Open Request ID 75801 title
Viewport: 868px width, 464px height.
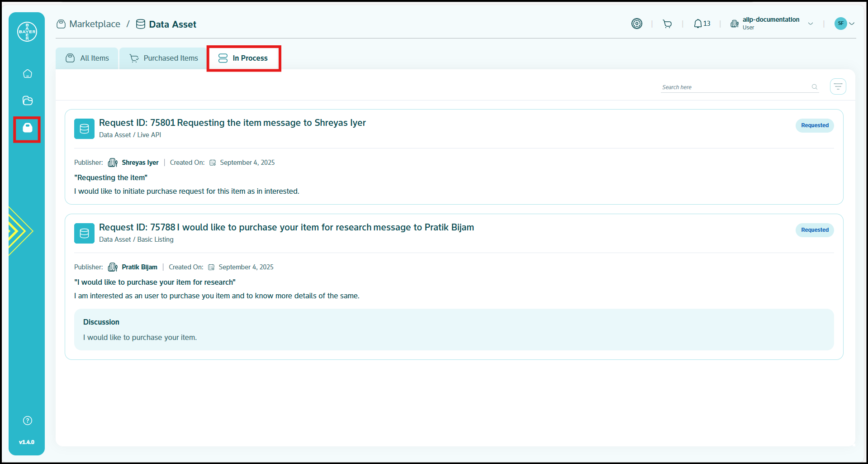(x=232, y=123)
